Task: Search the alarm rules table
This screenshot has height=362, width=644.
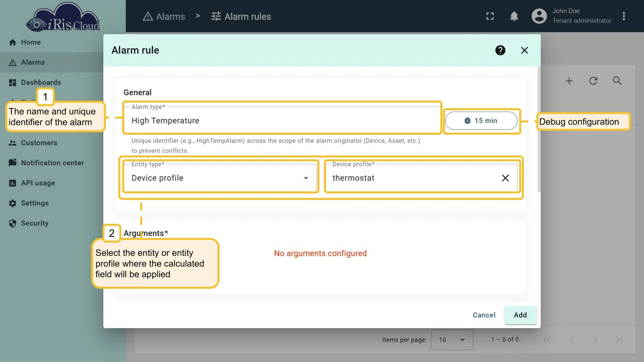Action: [x=617, y=81]
